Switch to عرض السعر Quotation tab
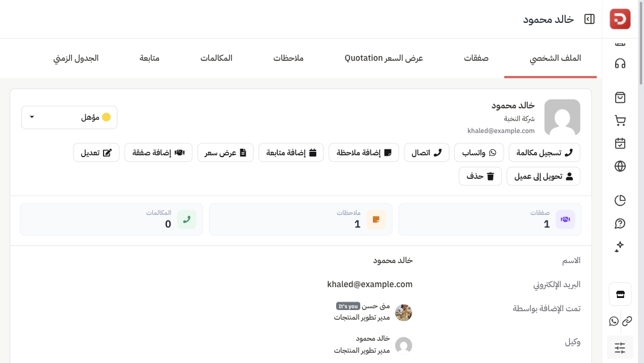 (384, 58)
